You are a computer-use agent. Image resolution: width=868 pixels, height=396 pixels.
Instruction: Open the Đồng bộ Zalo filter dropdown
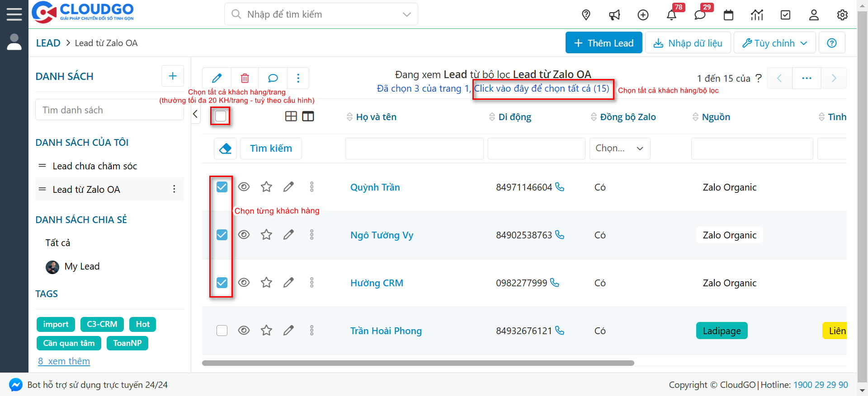click(x=619, y=149)
